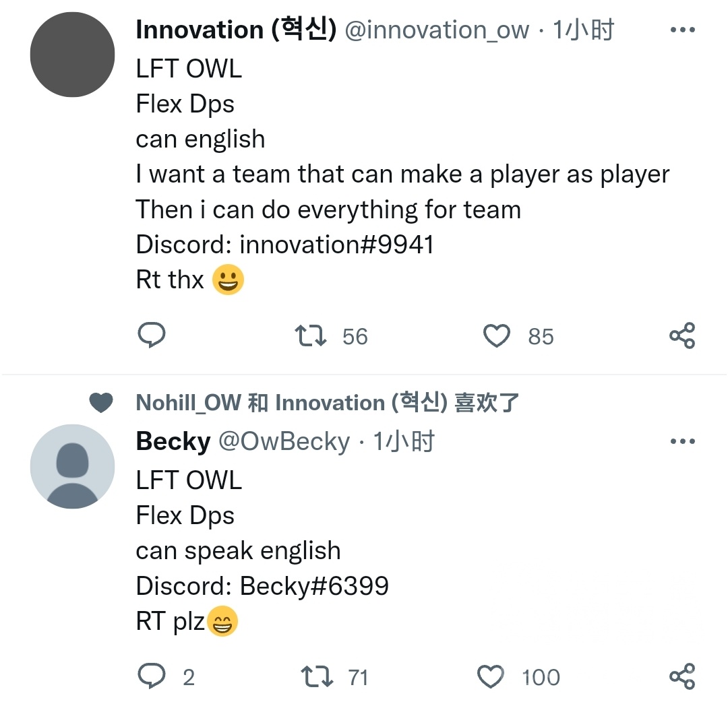Click timestamp on Innovation's tweet
The width and height of the screenshot is (728, 706).
[x=584, y=30]
